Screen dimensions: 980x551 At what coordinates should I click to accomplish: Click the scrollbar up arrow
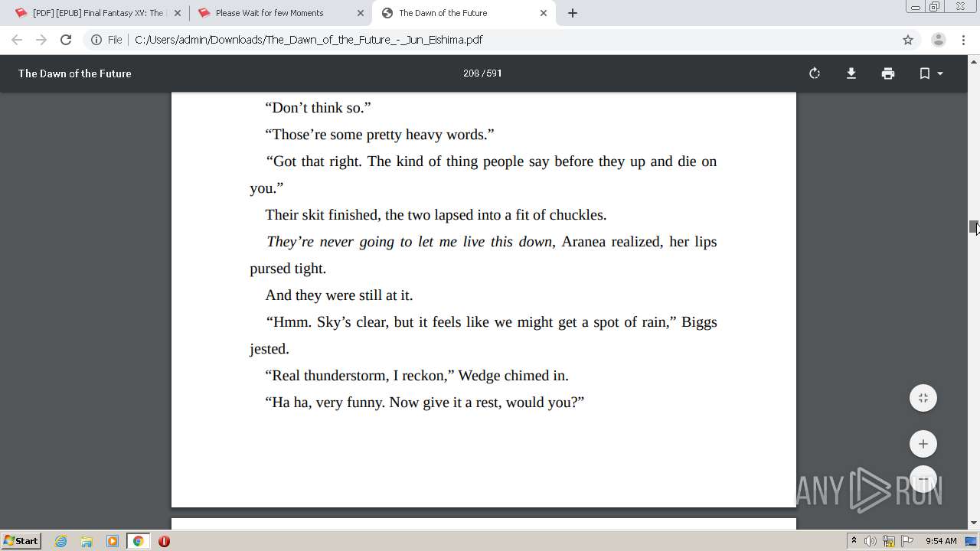974,61
